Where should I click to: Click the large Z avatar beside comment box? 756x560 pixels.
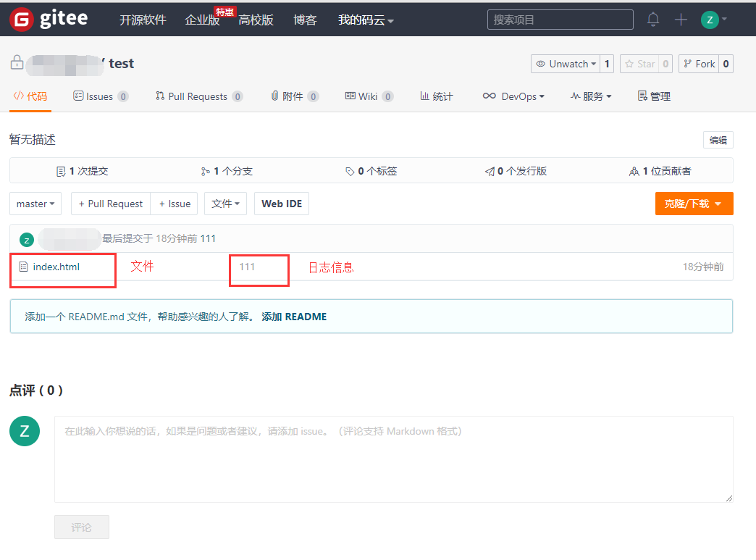(25, 431)
